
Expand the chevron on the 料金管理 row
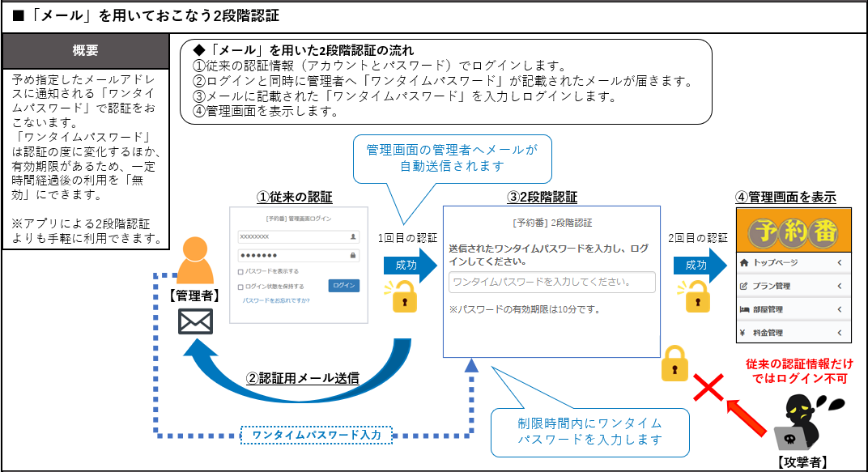[840, 333]
